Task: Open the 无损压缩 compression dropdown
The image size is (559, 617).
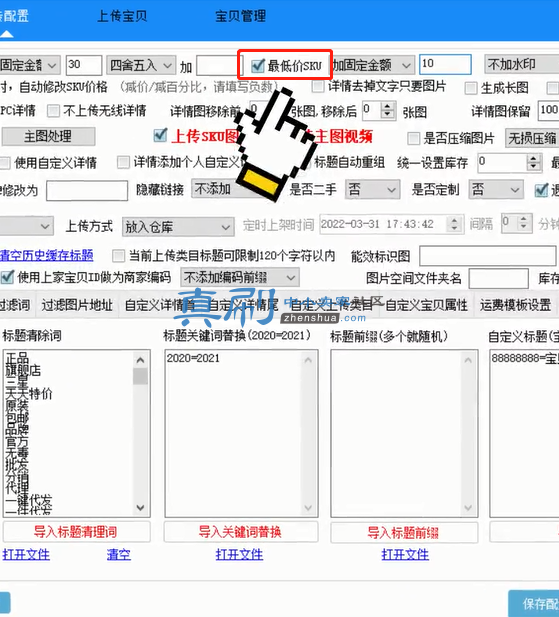Action: click(x=532, y=139)
